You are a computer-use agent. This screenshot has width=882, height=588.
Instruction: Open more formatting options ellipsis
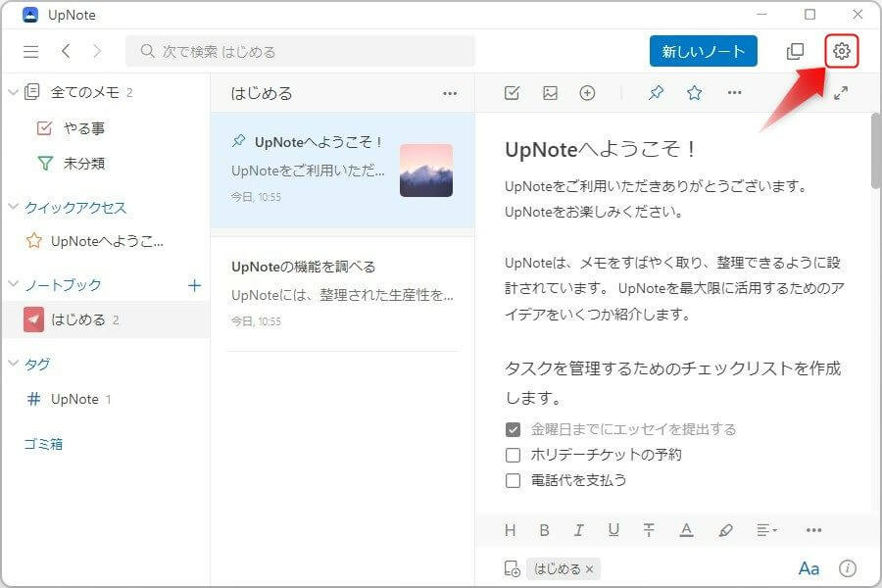pos(814,530)
